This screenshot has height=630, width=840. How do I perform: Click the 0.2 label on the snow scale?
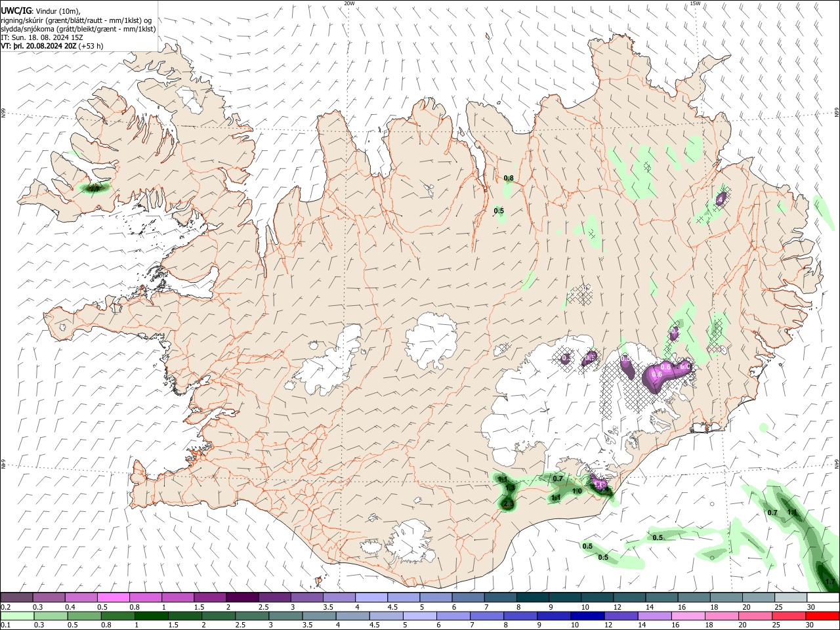(x=5, y=607)
